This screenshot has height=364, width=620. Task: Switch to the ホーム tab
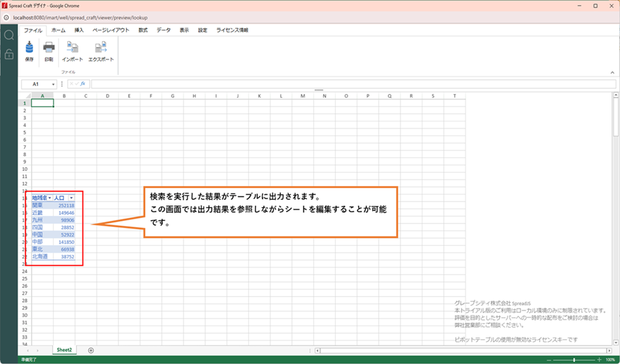tap(58, 30)
